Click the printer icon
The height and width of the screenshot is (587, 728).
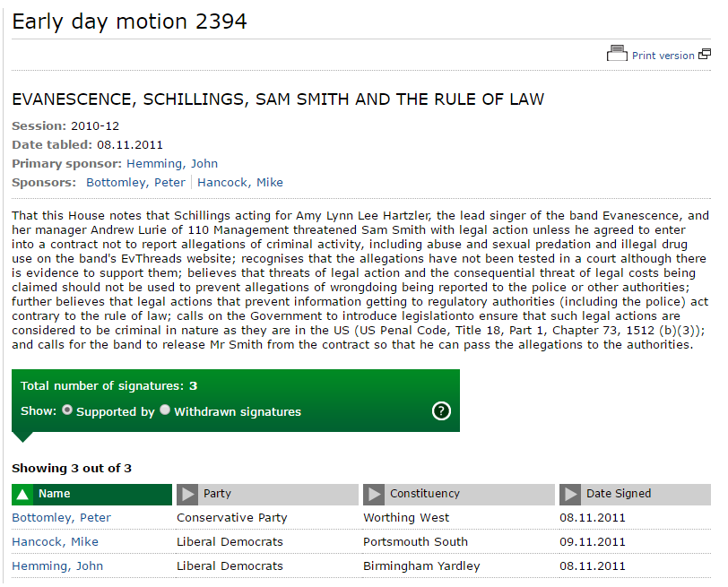pyautogui.click(x=617, y=54)
